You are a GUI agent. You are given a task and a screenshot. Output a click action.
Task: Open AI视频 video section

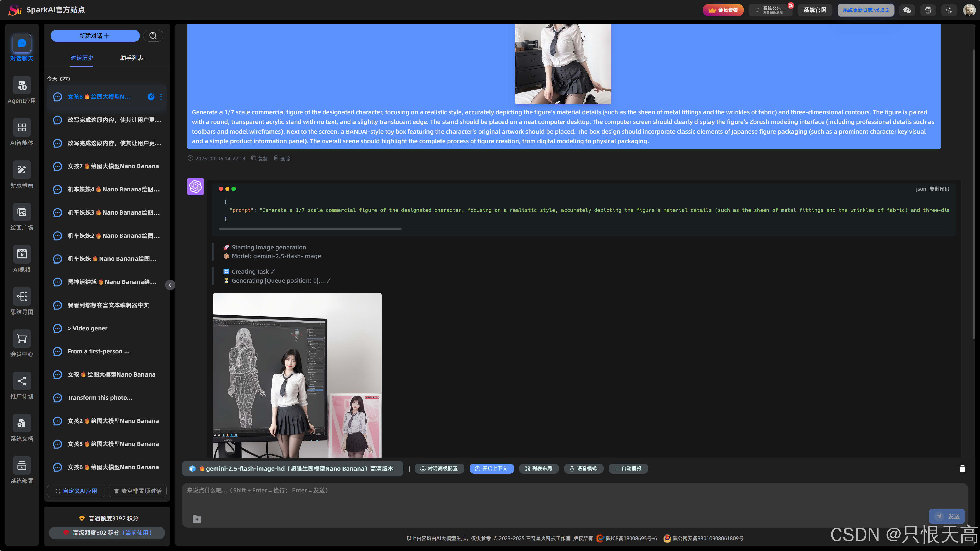pyautogui.click(x=22, y=254)
